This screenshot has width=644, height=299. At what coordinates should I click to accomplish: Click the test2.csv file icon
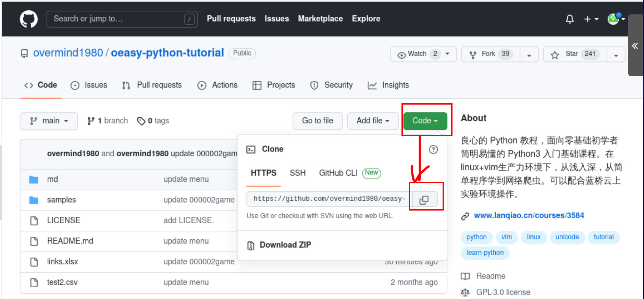pos(34,283)
